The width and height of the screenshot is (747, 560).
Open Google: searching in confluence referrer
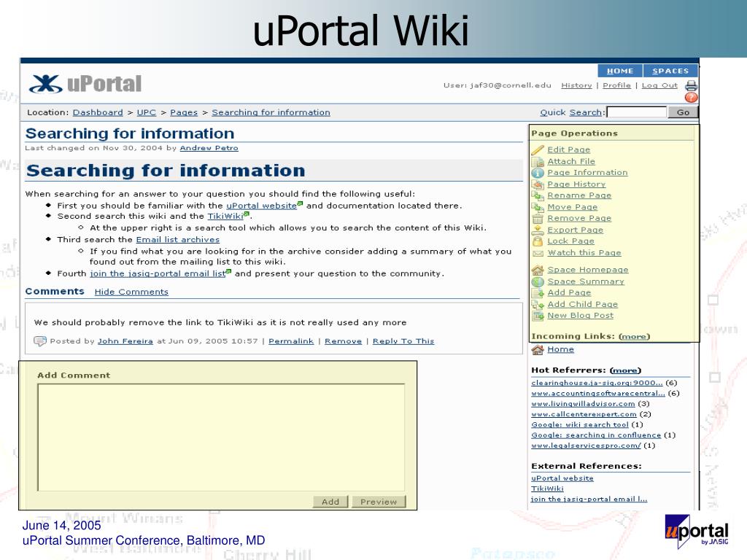(x=596, y=435)
